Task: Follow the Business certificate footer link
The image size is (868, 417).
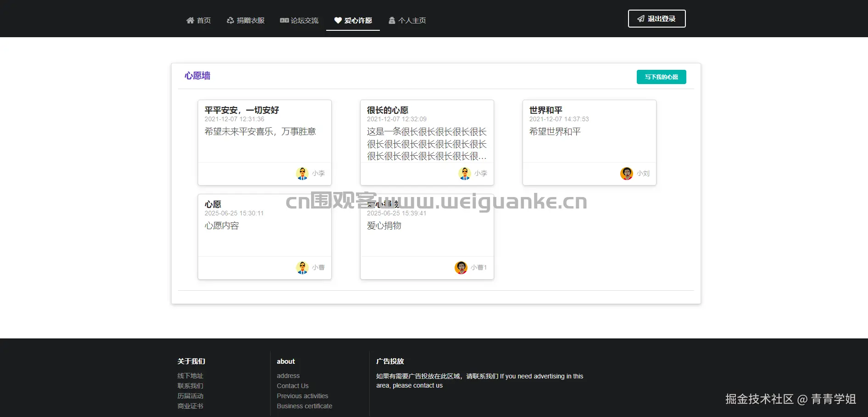Action: 305,406
